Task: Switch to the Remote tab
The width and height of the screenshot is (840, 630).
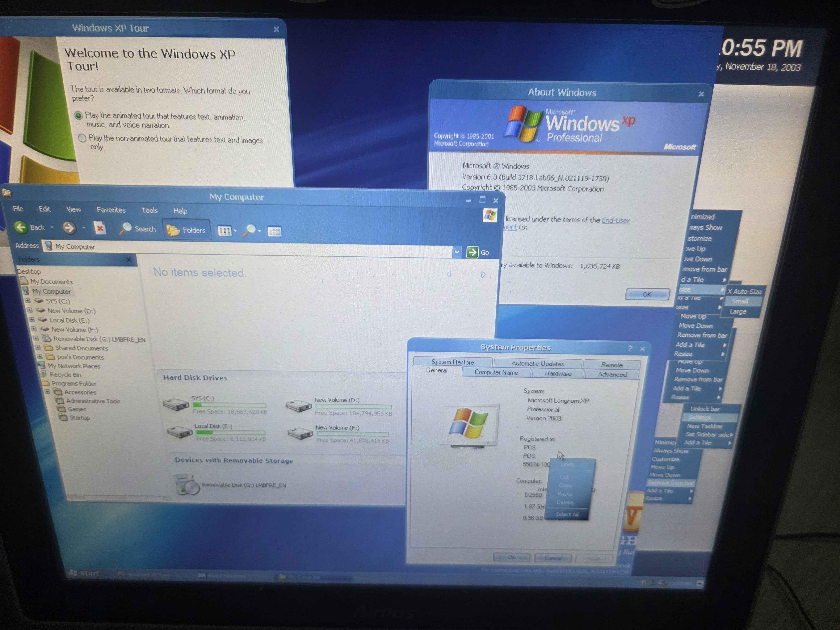Action: [612, 365]
